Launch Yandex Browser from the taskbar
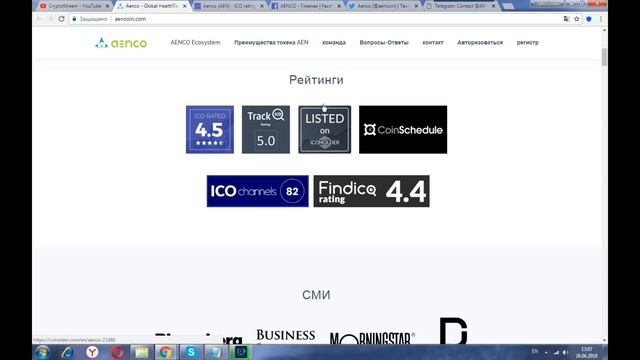640x360 pixels. [x=93, y=352]
